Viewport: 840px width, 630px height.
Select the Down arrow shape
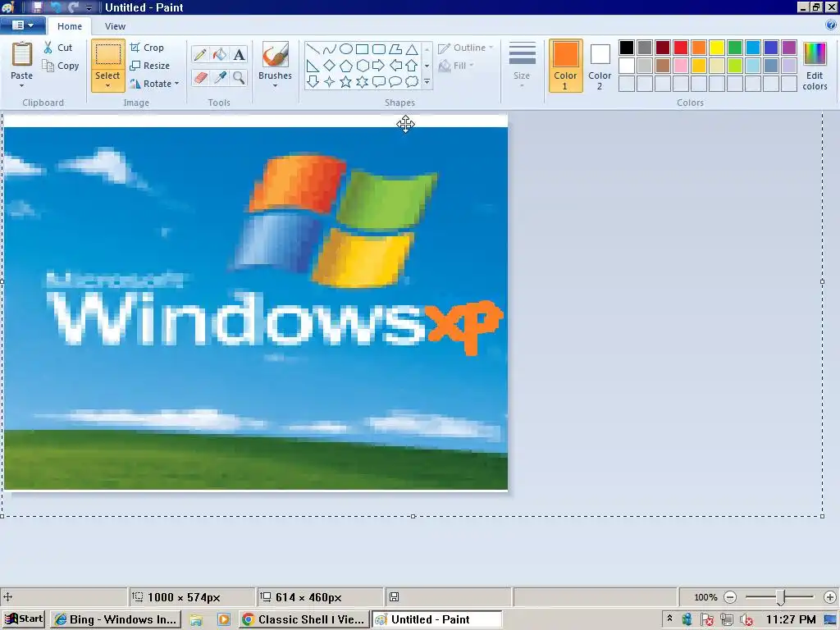313,82
